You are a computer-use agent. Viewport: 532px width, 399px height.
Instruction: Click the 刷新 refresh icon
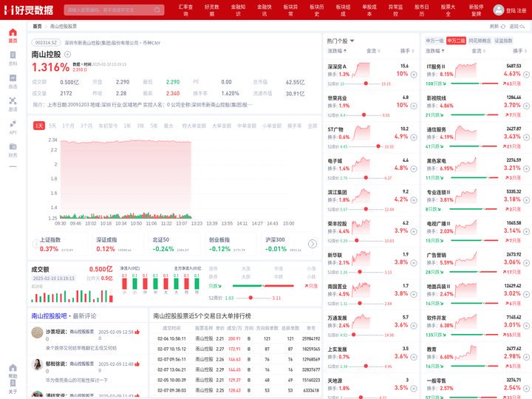coord(503,26)
